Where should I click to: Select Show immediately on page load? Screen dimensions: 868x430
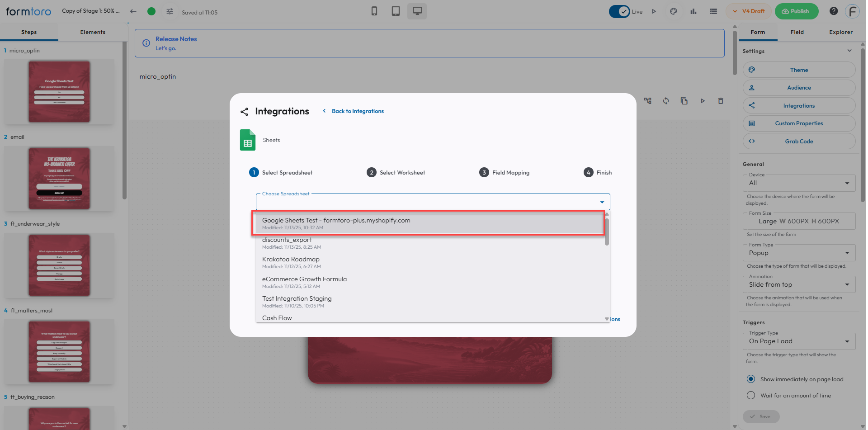[x=751, y=379]
